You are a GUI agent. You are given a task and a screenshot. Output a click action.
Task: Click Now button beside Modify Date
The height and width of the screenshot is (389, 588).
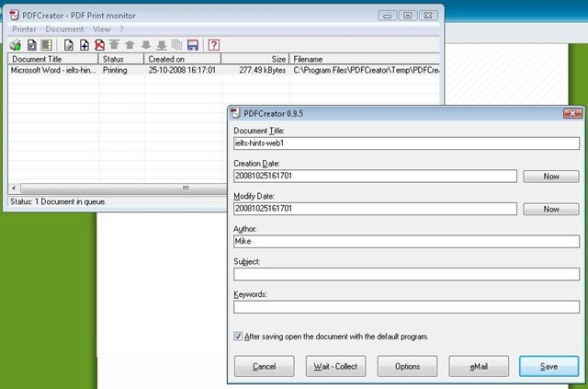[551, 209]
